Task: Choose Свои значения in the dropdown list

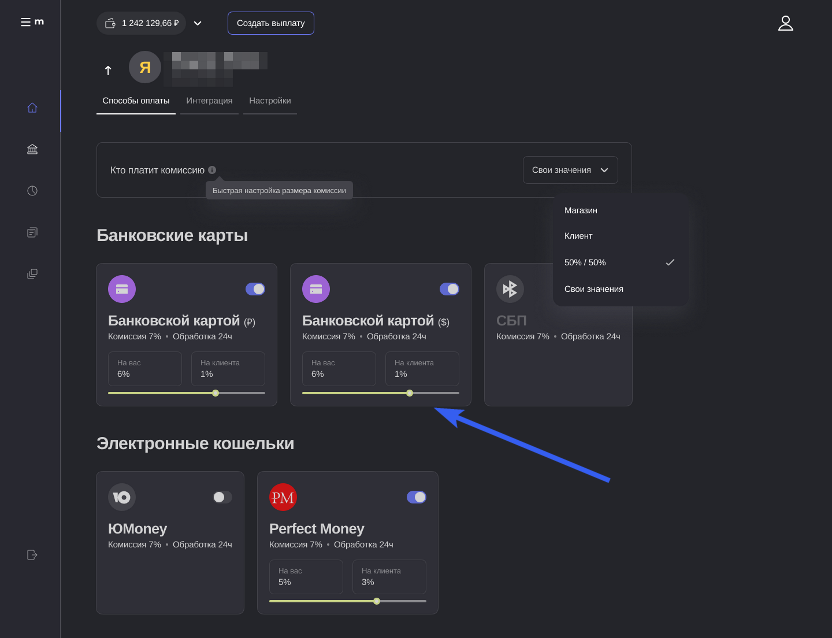Action: coord(594,289)
